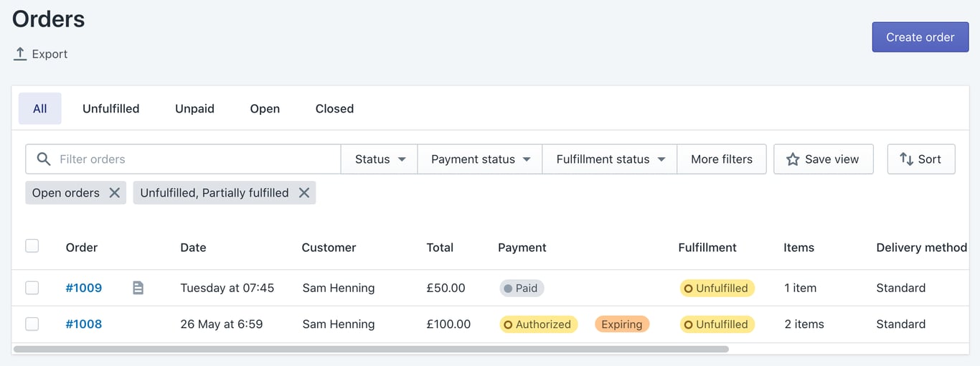Check the box for order #1008
The height and width of the screenshot is (366, 980).
coord(32,324)
